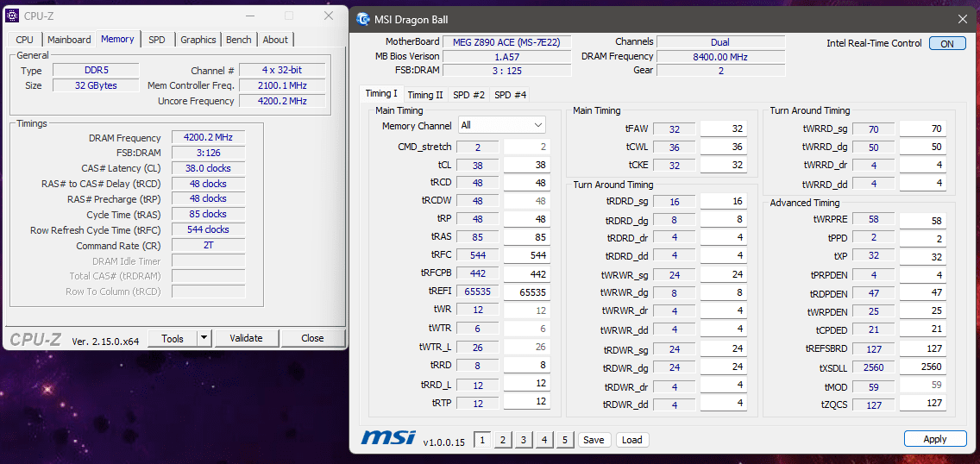Open the Bench tab in CPU-Z
Image resolution: width=980 pixels, height=464 pixels.
click(x=239, y=40)
